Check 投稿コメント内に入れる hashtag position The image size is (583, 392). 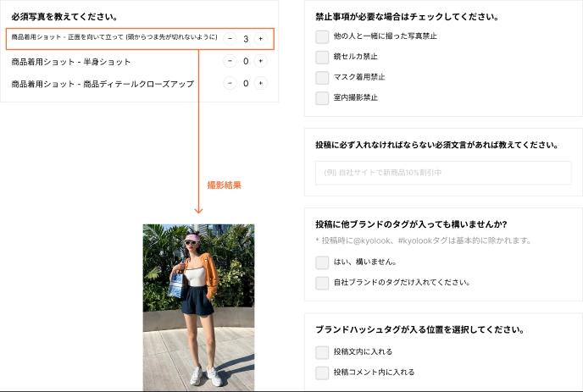click(x=322, y=373)
